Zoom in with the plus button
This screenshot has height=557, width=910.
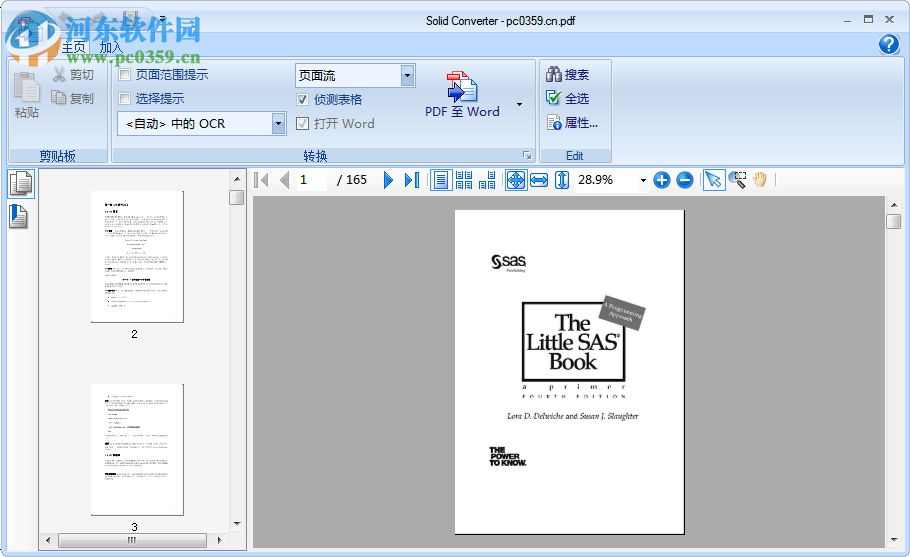662,180
